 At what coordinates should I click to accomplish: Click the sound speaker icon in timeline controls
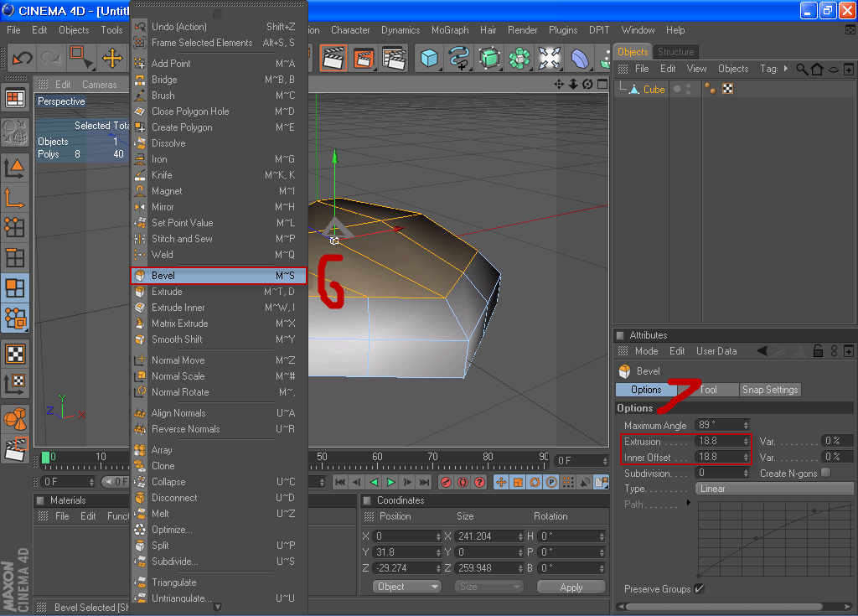tap(585, 483)
